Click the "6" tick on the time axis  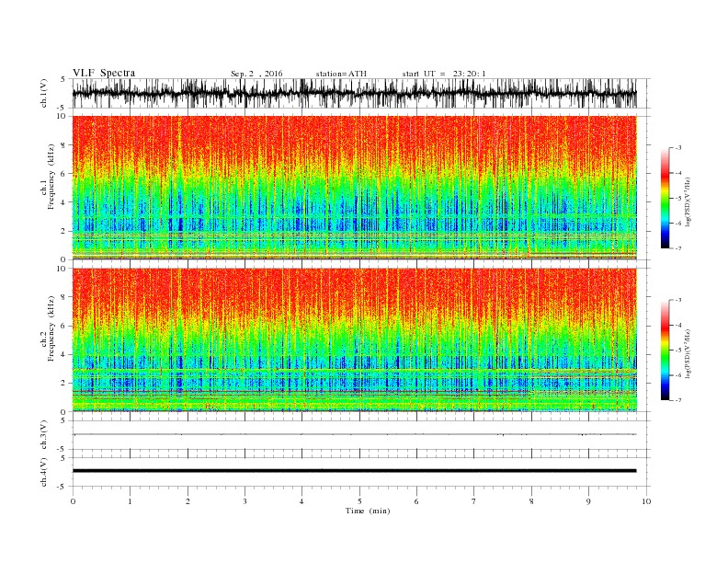[x=416, y=501]
